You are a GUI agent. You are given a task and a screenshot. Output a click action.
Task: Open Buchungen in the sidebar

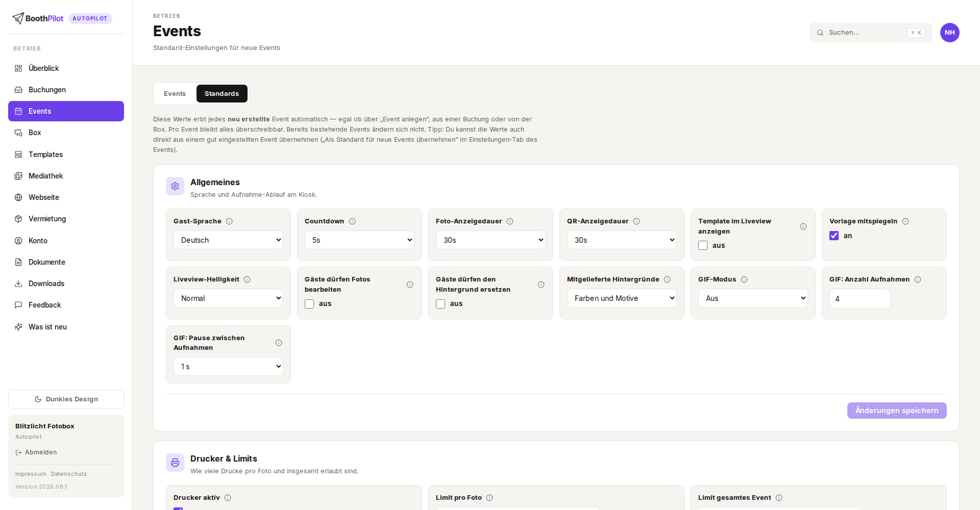coord(66,90)
